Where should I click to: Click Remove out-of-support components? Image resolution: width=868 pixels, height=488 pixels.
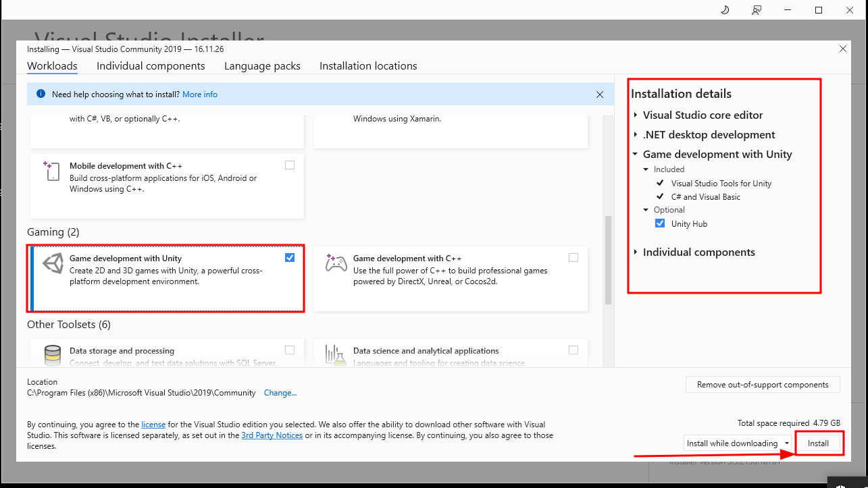[763, 385]
